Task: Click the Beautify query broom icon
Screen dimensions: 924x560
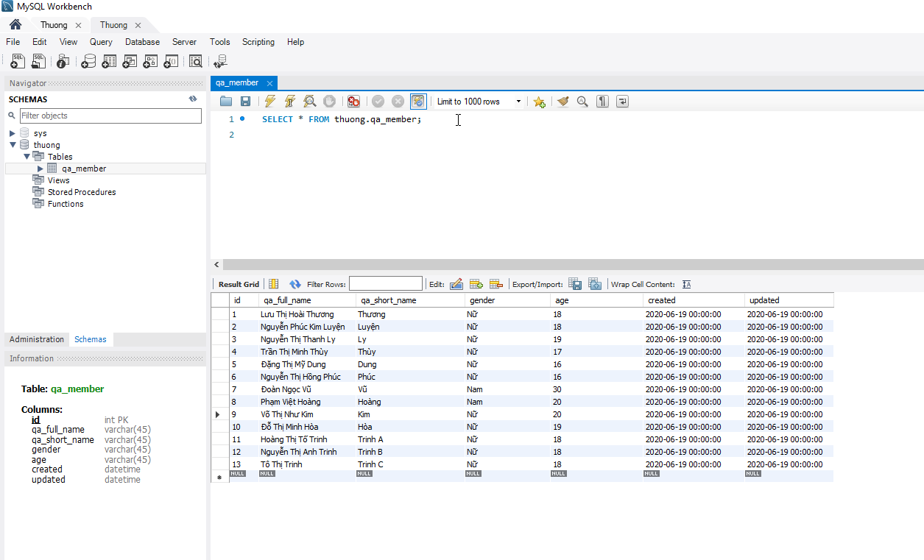Action: pos(563,102)
